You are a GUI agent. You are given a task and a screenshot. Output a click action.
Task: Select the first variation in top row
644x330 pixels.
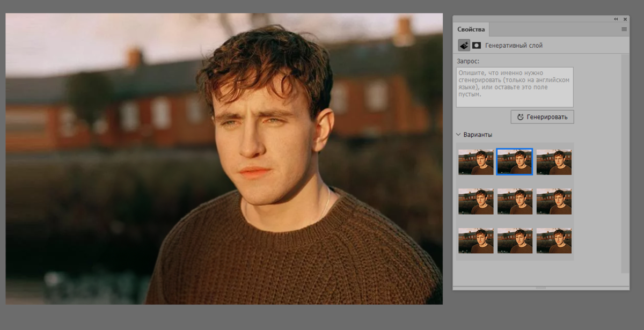(x=476, y=162)
